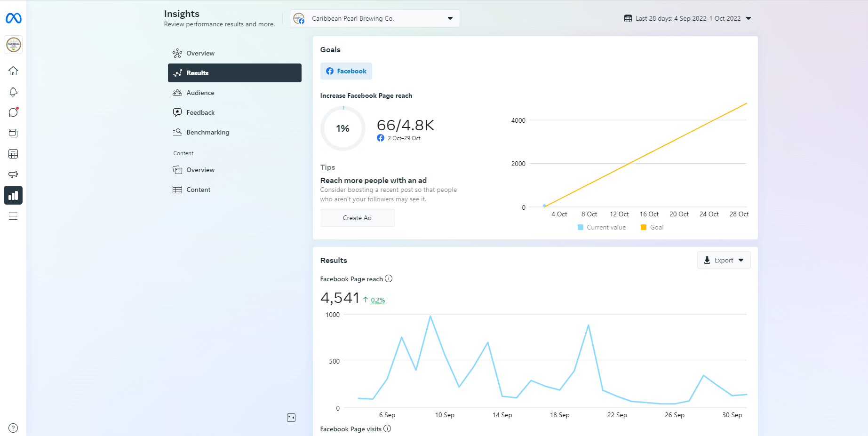Viewport: 868px width, 436px height.
Task: Click the 0.2% reach change link
Action: point(378,300)
